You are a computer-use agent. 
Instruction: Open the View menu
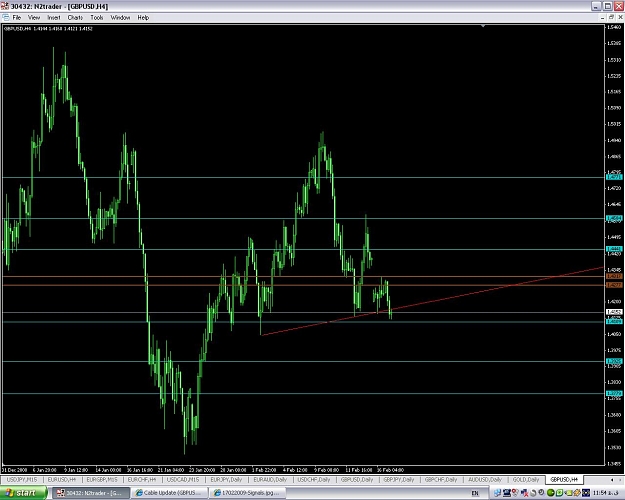34,18
